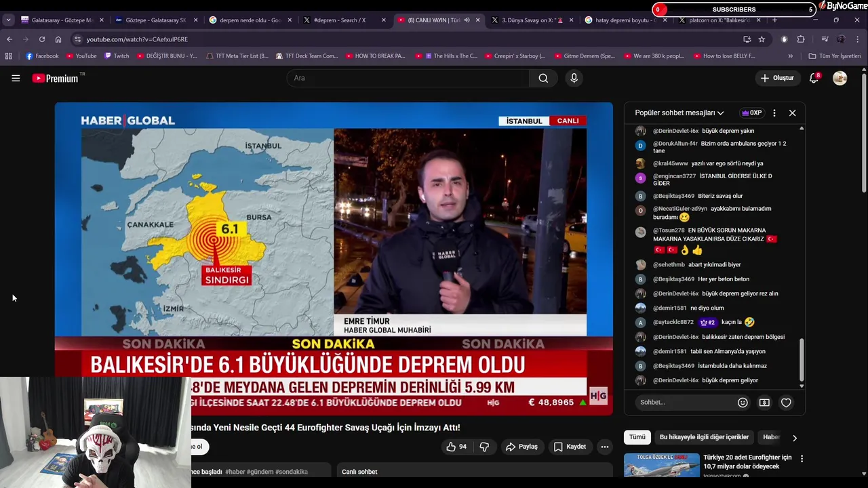Open chat options three-dot menu
This screenshot has height=488, width=868.
point(774,113)
